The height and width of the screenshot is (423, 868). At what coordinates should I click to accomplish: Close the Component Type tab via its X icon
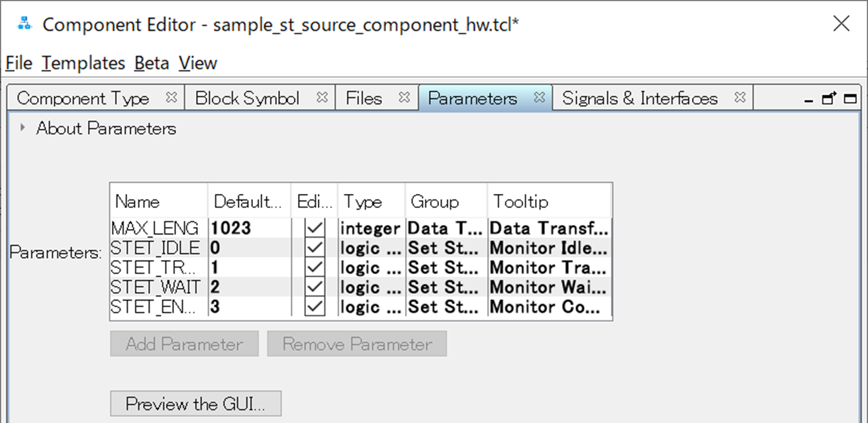coord(171,98)
